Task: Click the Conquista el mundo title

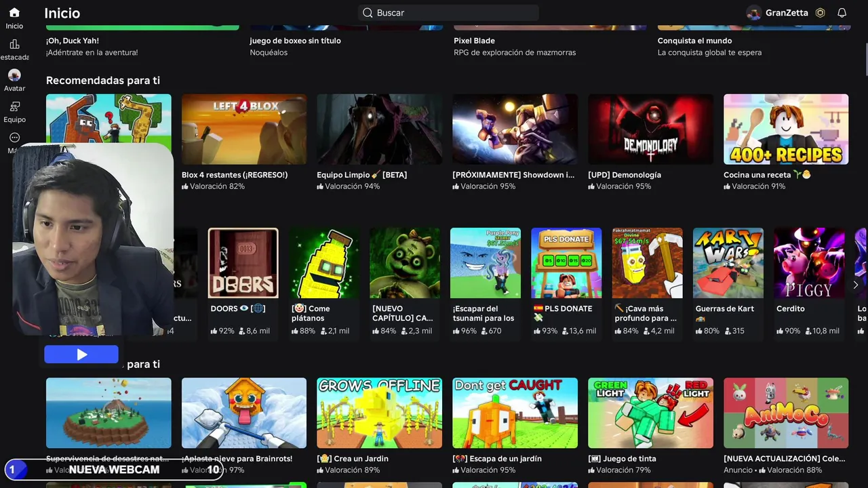Action: click(x=694, y=41)
